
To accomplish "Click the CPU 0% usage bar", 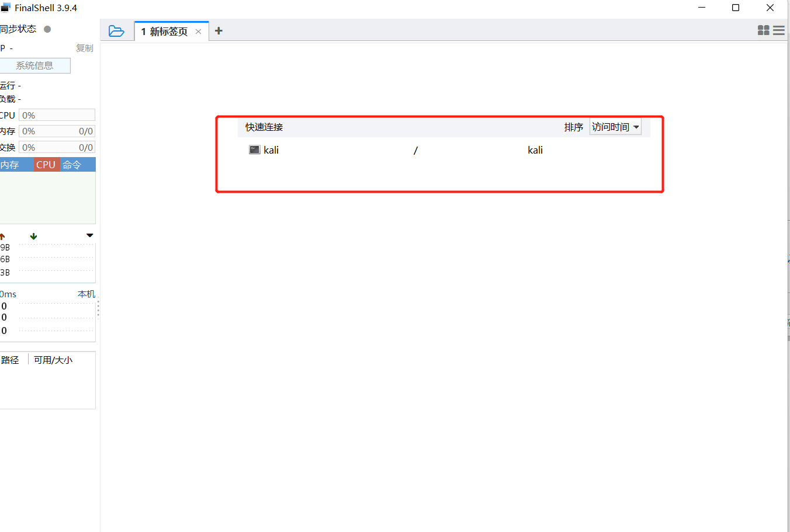I will click(x=57, y=115).
